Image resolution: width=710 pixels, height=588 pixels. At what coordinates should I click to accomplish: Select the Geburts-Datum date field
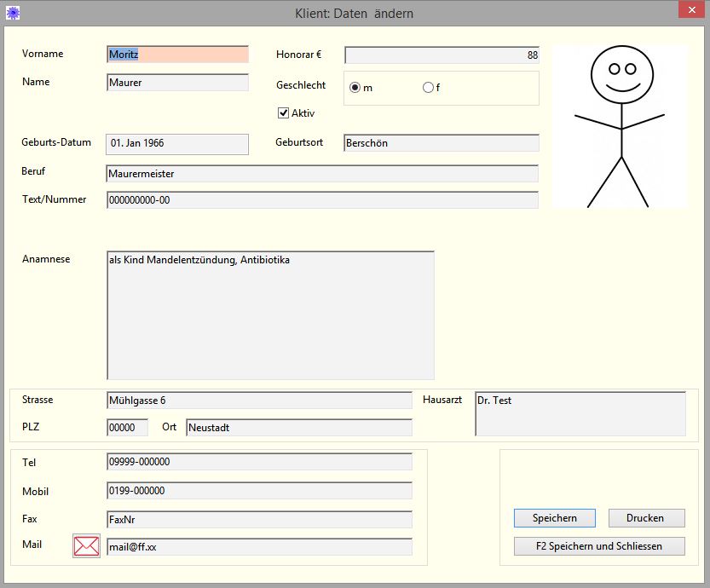[177, 144]
